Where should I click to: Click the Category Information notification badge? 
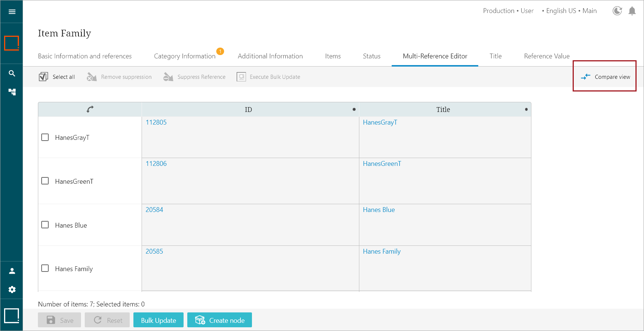[x=220, y=51]
